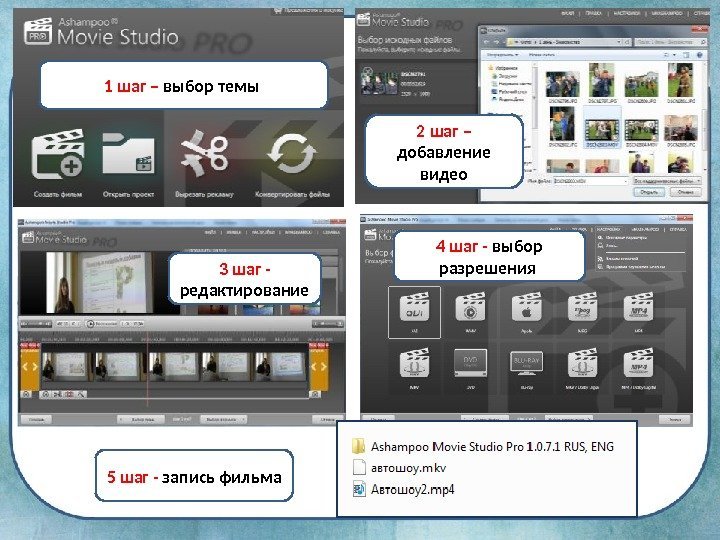Select the file Автошоу2.mp4
The height and width of the screenshot is (540, 720).
click(x=403, y=489)
